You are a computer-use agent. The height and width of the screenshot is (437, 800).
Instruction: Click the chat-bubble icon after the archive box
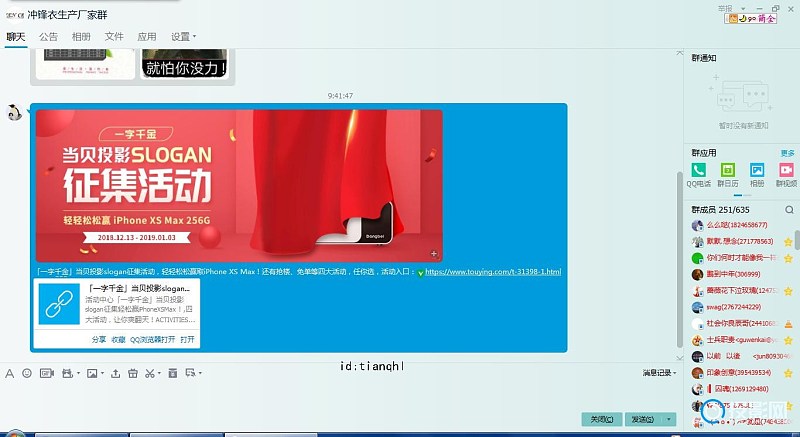190,373
